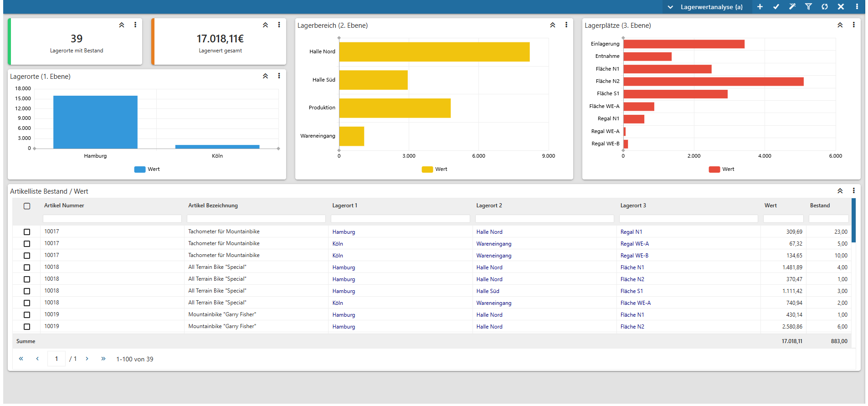Viewport: 868px width, 406px height.
Task: Tick checkbox of row with Wert 2.580,86
Action: (x=27, y=327)
